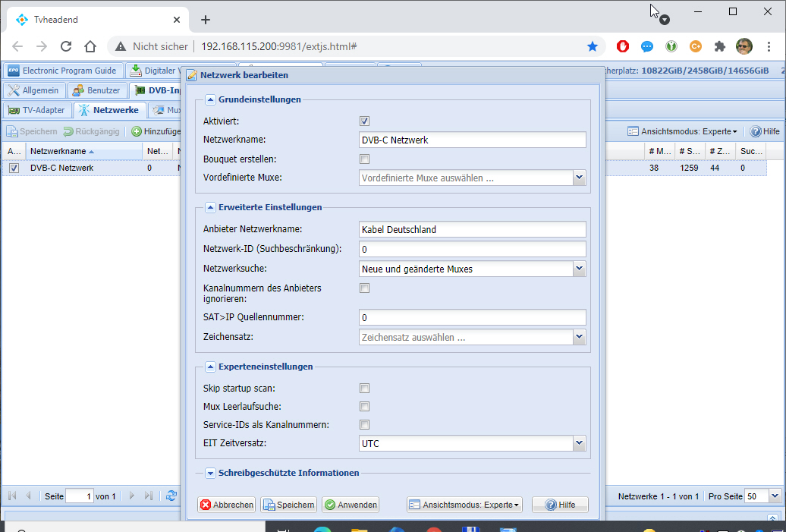Sort by Netzwerkname column header
Image resolution: width=786 pixels, height=532 pixels.
(x=83, y=152)
